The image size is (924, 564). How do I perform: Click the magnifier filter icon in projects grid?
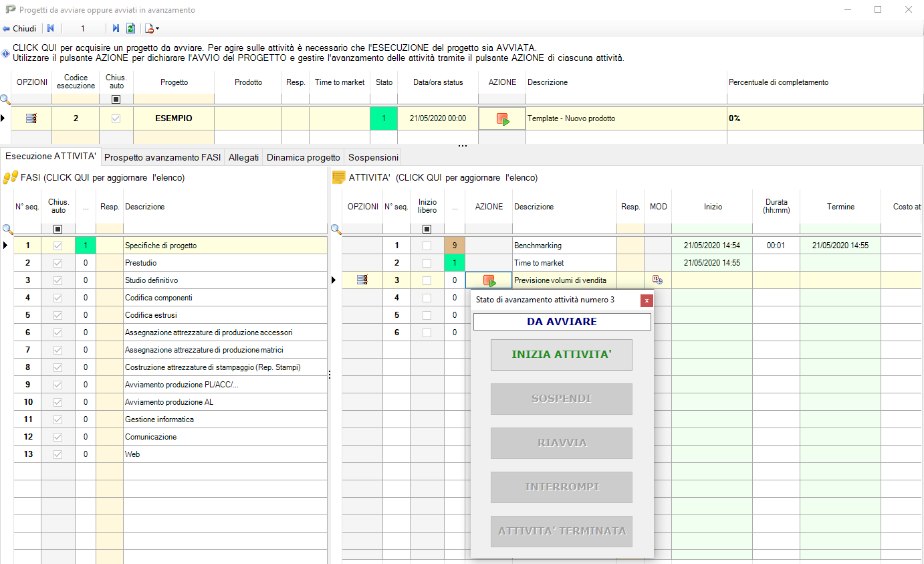(5, 100)
